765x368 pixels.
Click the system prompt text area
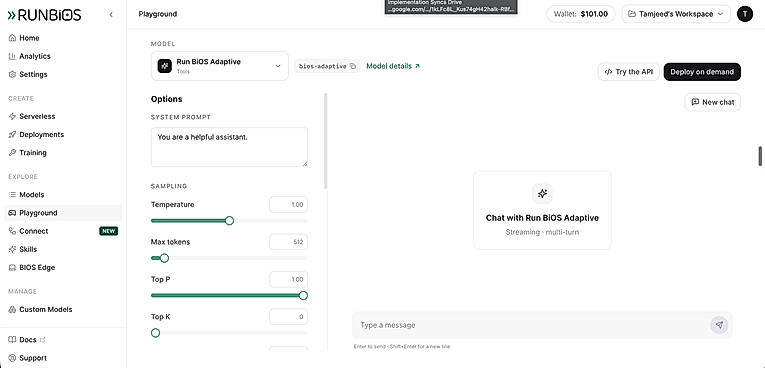click(x=229, y=147)
